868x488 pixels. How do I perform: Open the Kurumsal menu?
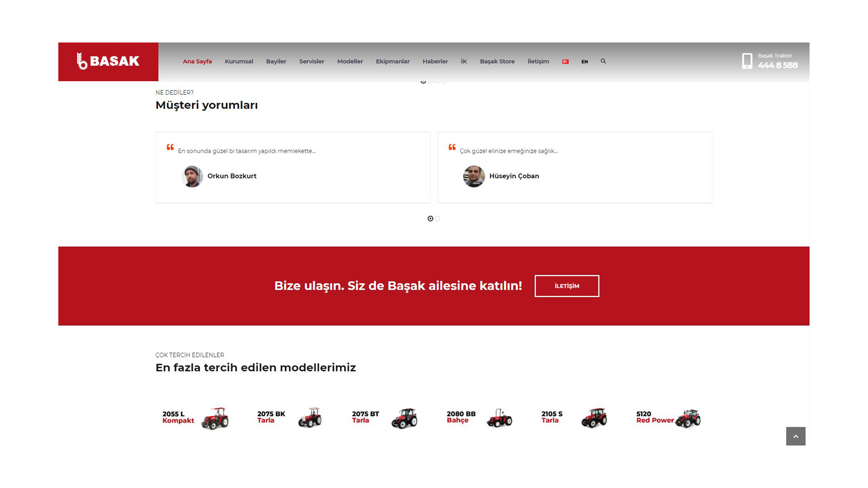(x=239, y=61)
